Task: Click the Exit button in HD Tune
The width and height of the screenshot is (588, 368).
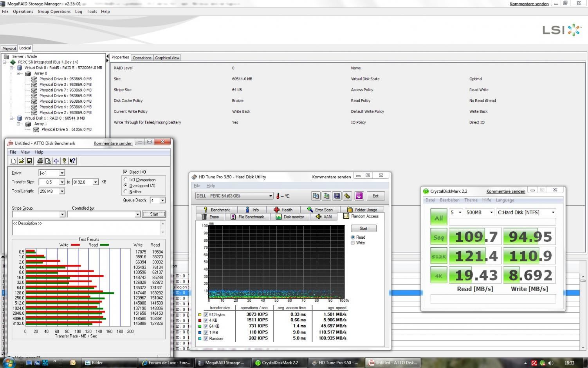Action: (375, 196)
